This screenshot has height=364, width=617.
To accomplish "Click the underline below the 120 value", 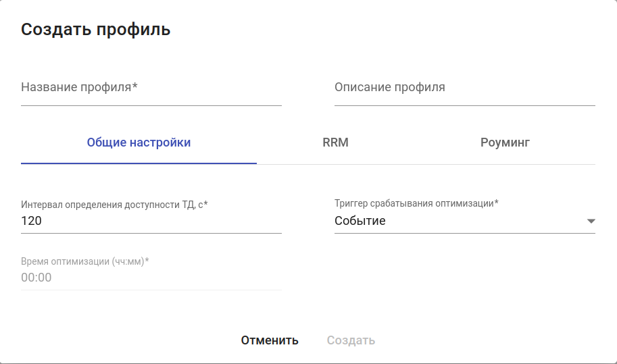I will point(151,233).
